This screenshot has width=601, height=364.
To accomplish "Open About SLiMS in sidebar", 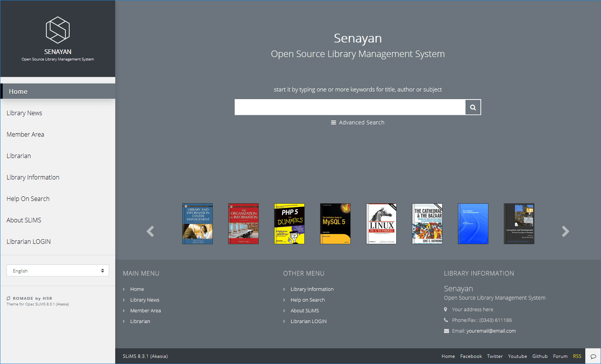I will tap(24, 220).
